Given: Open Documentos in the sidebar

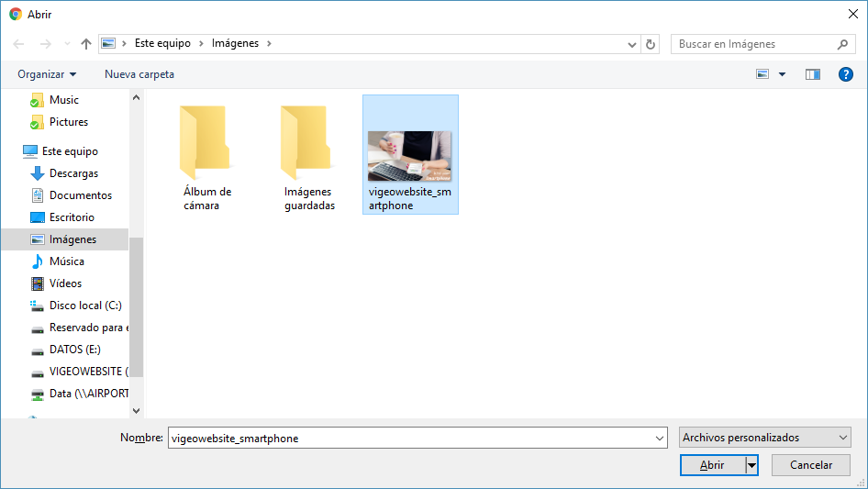Looking at the screenshot, I should tap(81, 195).
